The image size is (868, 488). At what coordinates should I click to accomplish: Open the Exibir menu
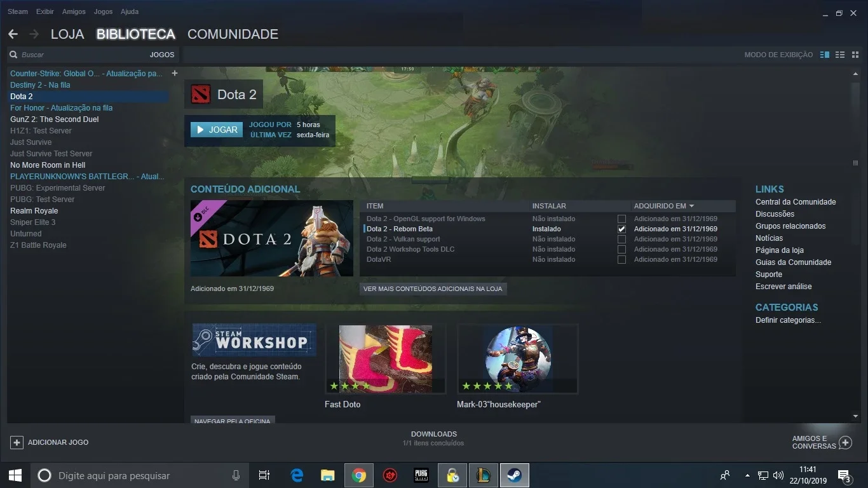tap(45, 11)
